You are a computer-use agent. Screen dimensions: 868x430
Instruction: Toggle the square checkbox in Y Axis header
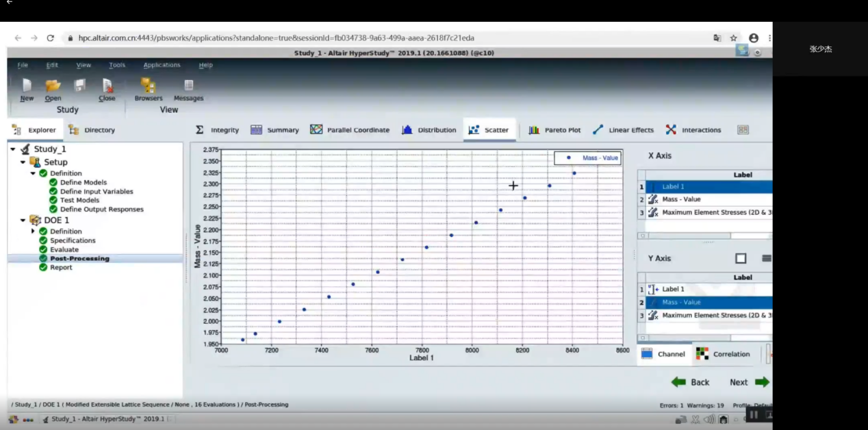click(x=741, y=258)
